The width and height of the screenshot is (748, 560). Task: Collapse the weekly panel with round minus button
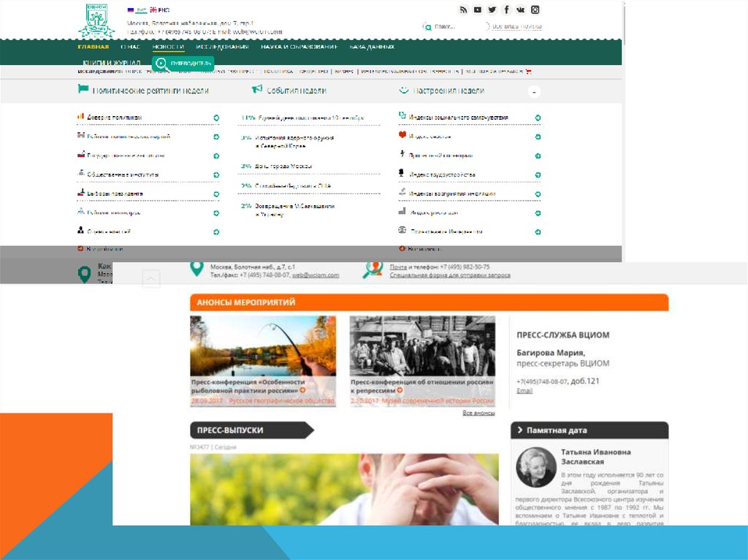[535, 92]
